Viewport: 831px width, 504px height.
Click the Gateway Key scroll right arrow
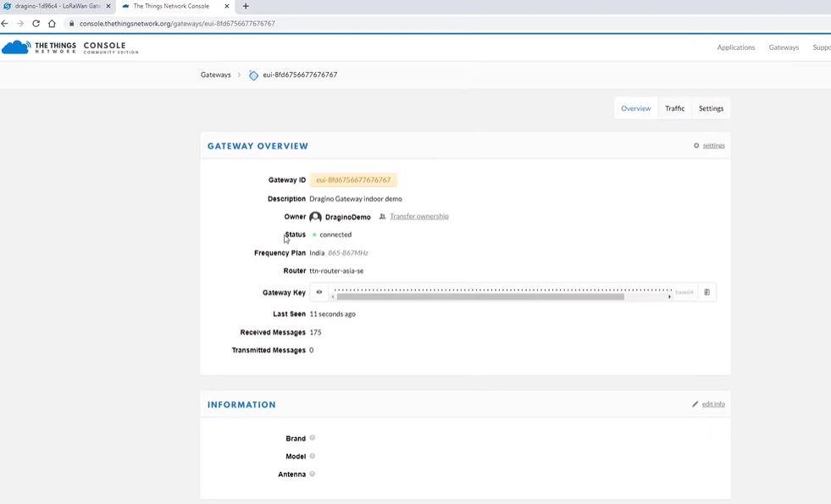[x=669, y=296]
